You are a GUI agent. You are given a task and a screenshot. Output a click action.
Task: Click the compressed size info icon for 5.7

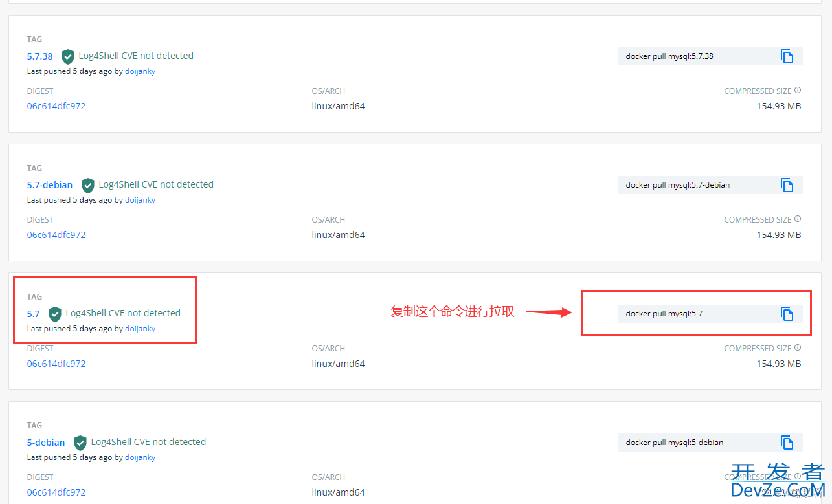point(798,348)
